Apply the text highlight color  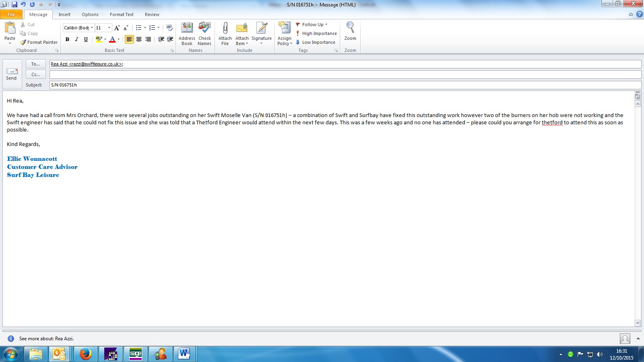pyautogui.click(x=99, y=39)
